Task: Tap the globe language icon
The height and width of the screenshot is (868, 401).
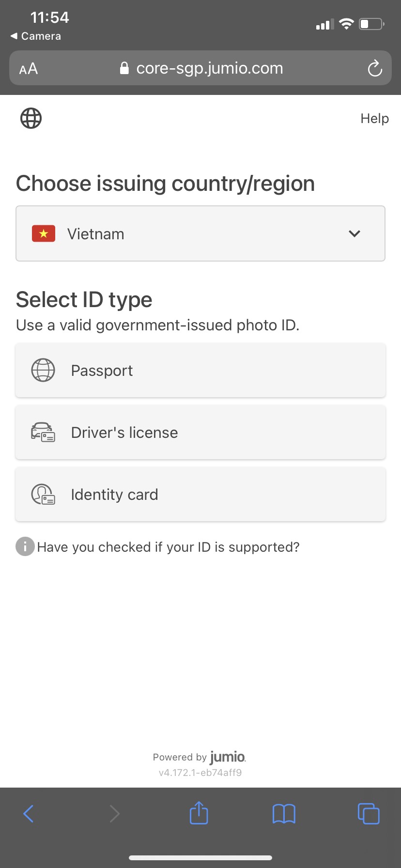Action: pyautogui.click(x=31, y=118)
